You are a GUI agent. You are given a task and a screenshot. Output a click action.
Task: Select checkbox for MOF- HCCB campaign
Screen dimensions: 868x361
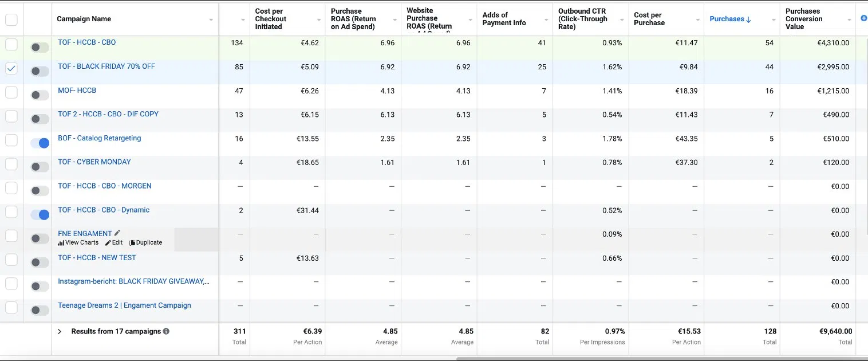click(x=11, y=92)
